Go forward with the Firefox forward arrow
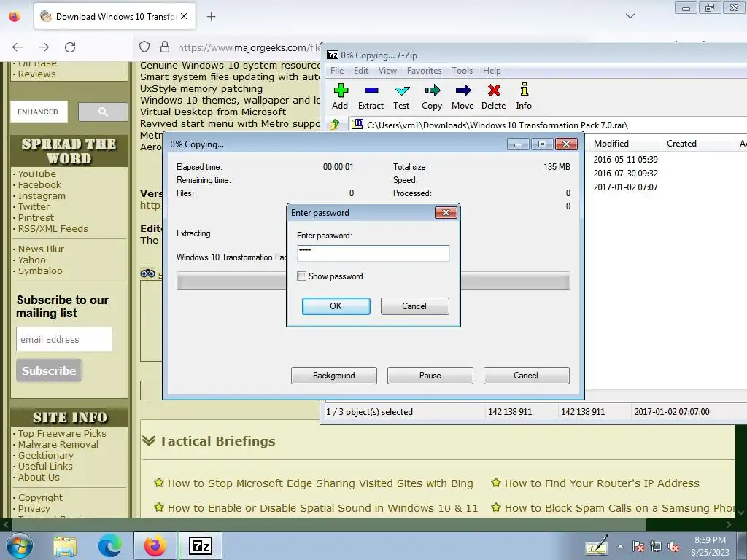The image size is (747, 560). click(x=44, y=47)
